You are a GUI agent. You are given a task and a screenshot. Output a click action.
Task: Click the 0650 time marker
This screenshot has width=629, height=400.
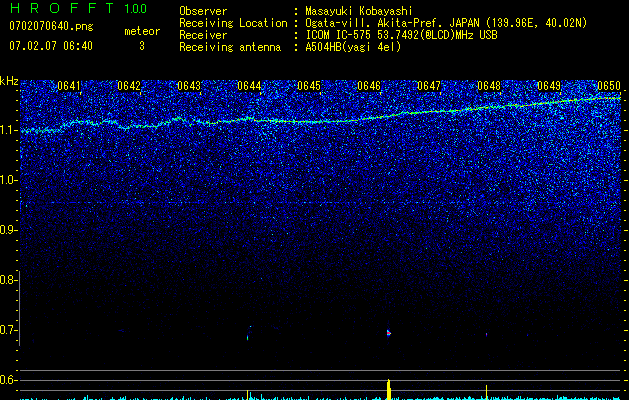[609, 86]
